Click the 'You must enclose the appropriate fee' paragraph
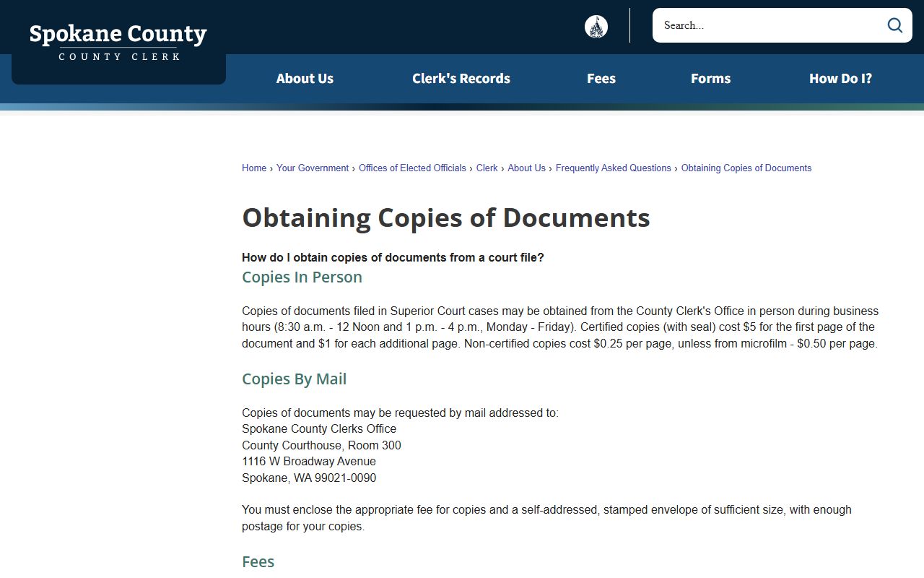Viewport: 924px width, 578px height. click(x=546, y=518)
